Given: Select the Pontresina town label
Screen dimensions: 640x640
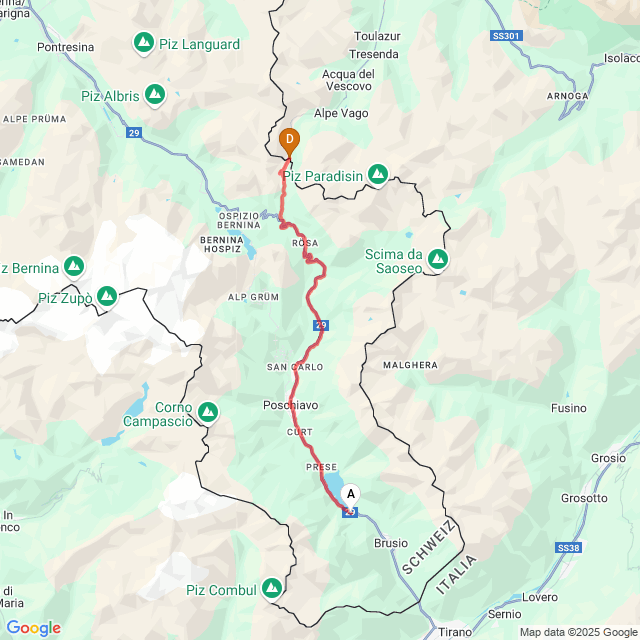Looking at the screenshot, I should click(65, 47).
